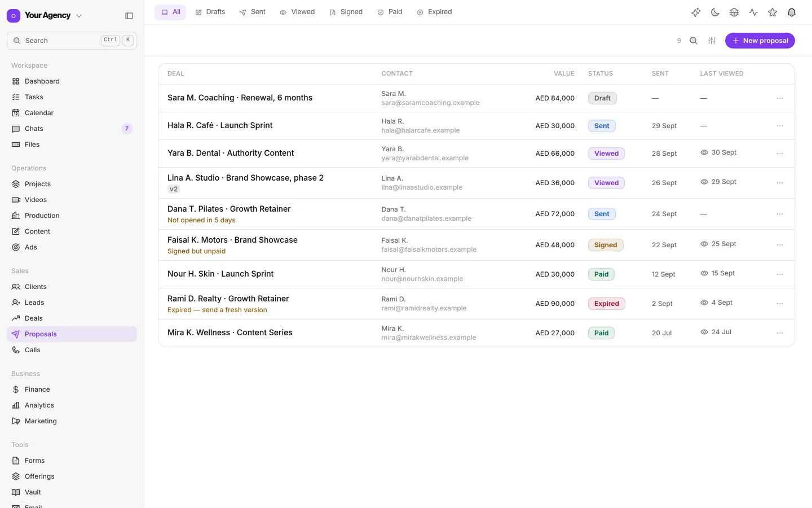This screenshot has height=508, width=812.
Task: Switch to the Drafts tab
Action: coord(210,12)
